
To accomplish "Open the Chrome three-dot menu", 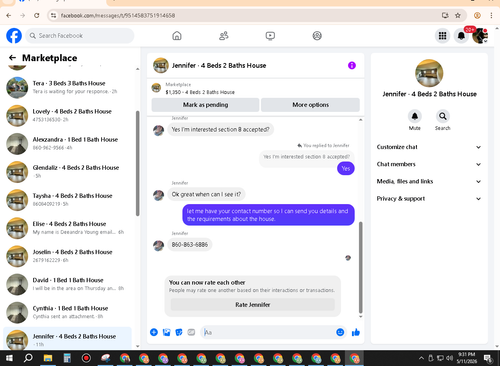I will (491, 15).
